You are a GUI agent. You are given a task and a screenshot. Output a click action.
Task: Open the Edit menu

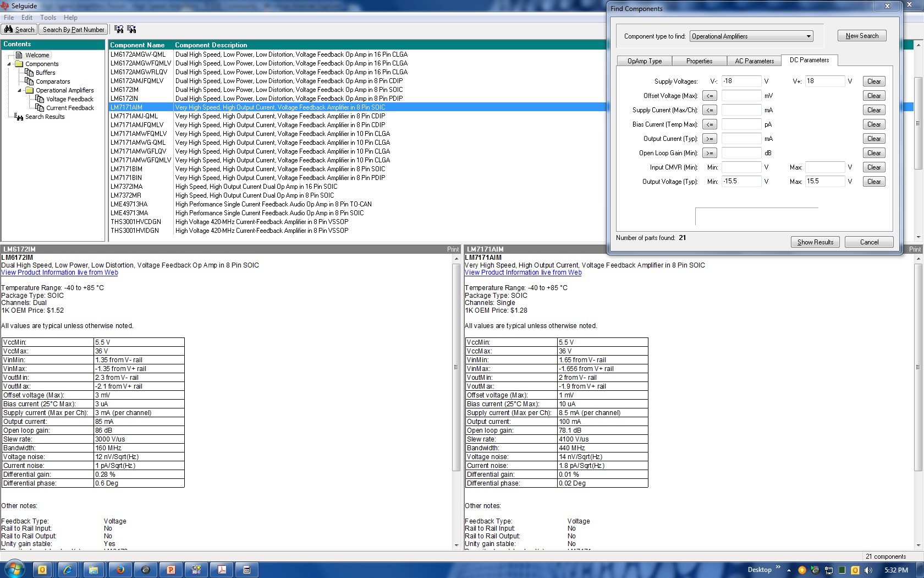[x=27, y=18]
